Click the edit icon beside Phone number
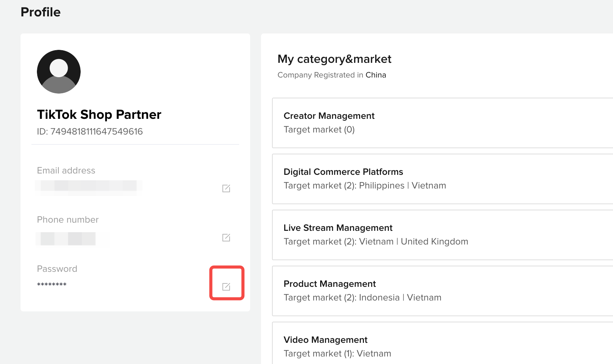 226,238
